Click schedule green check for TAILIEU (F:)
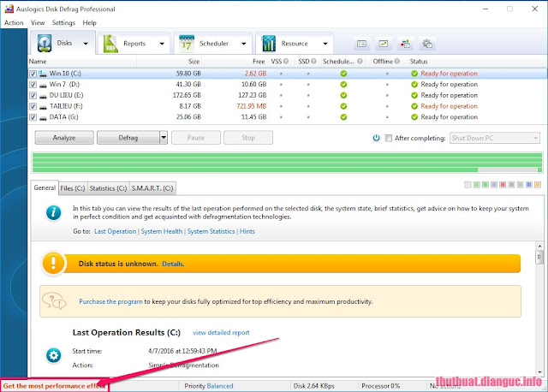 (x=343, y=106)
